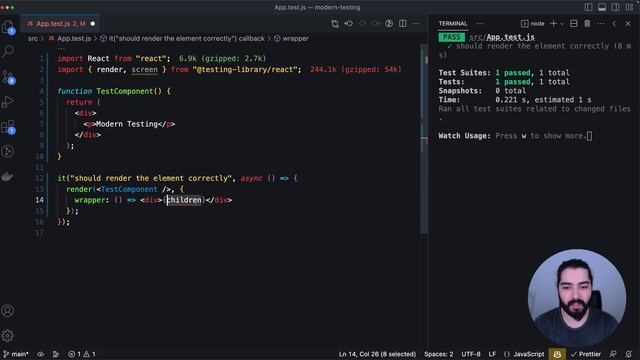Click the editor vertical scrollbar
Viewport: 640px width, 360px height.
[424, 139]
